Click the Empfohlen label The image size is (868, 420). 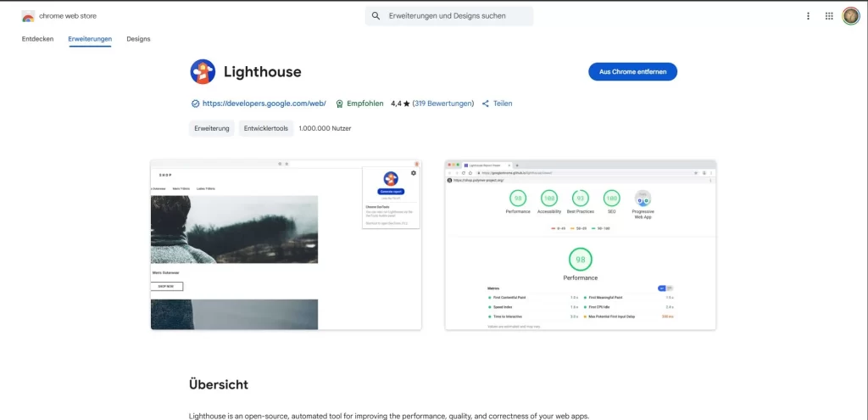(364, 104)
